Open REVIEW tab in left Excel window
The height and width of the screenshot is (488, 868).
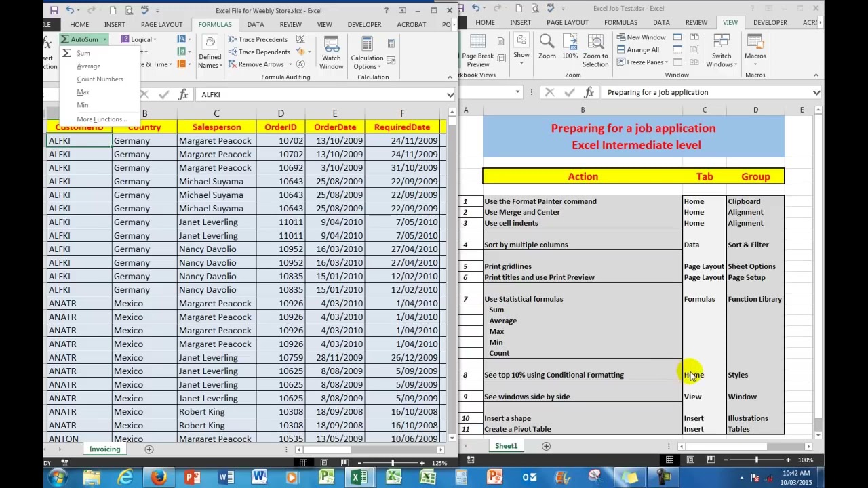(x=290, y=24)
